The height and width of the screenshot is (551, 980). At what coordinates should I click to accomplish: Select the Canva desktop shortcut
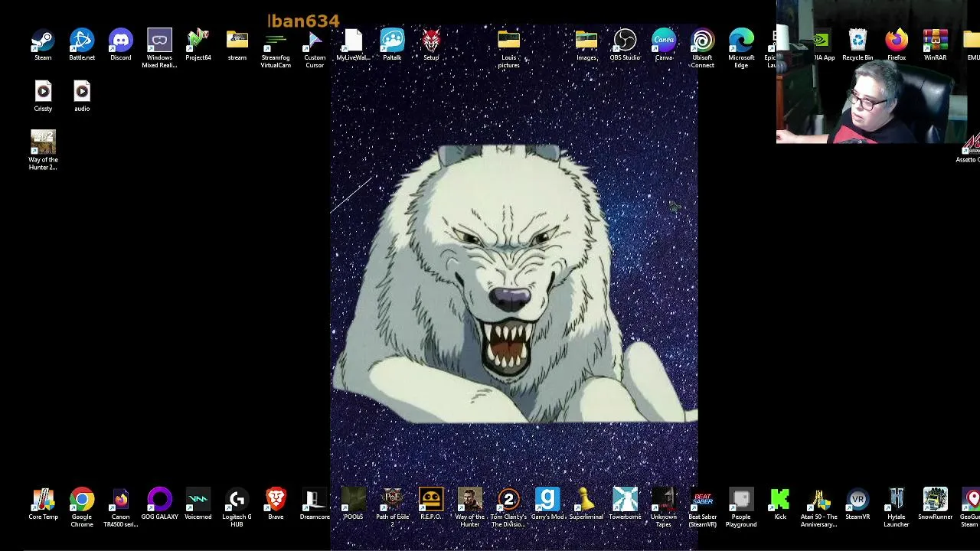[664, 41]
